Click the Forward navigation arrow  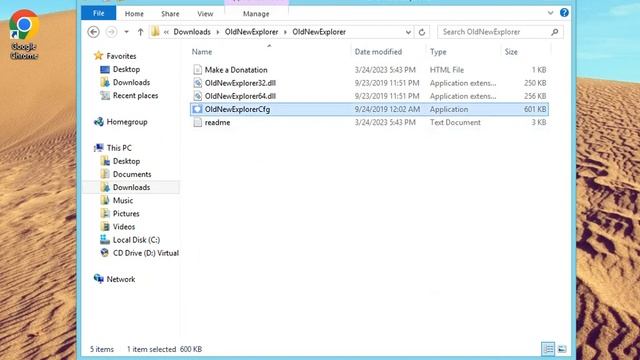tap(111, 32)
